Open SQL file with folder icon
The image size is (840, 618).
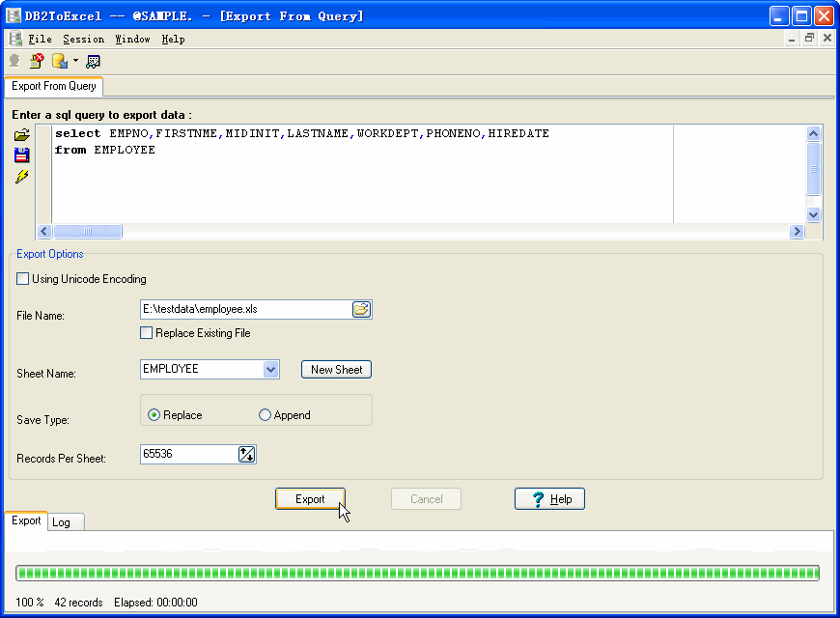(22, 134)
